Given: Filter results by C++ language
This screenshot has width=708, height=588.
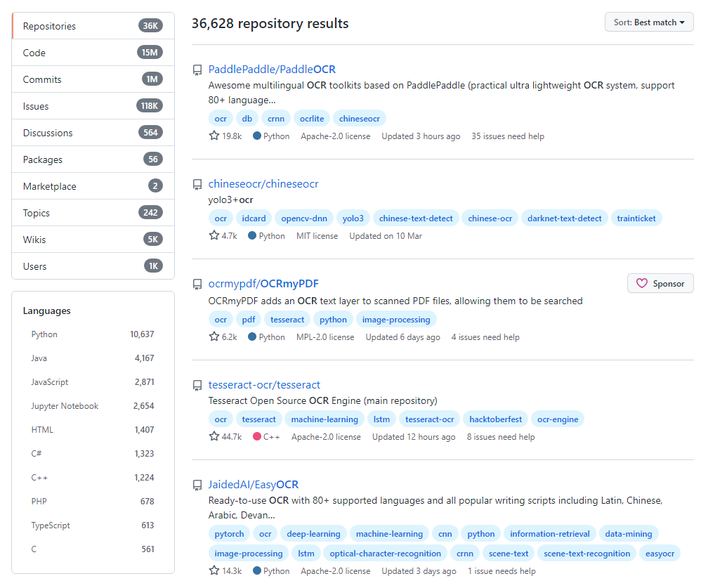Looking at the screenshot, I should (93, 478).
